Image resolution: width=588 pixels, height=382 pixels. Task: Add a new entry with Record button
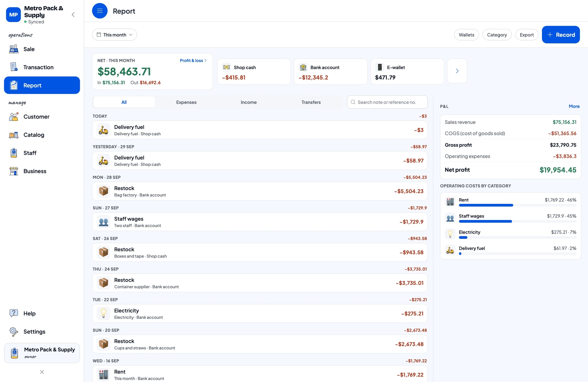561,35
